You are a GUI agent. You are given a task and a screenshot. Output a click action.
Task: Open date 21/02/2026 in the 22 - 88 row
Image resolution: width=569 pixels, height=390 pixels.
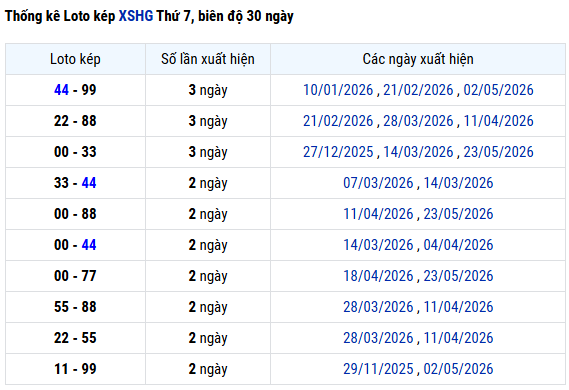[338, 121]
